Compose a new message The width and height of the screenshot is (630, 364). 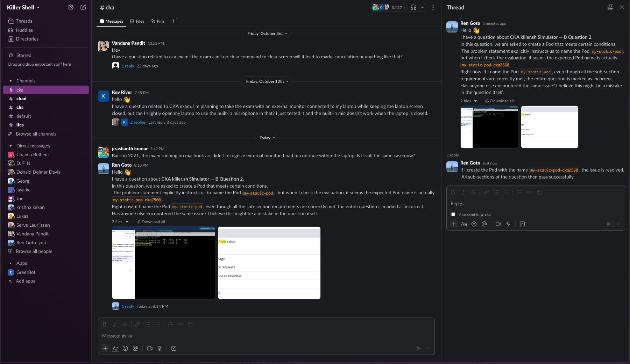pos(83,7)
